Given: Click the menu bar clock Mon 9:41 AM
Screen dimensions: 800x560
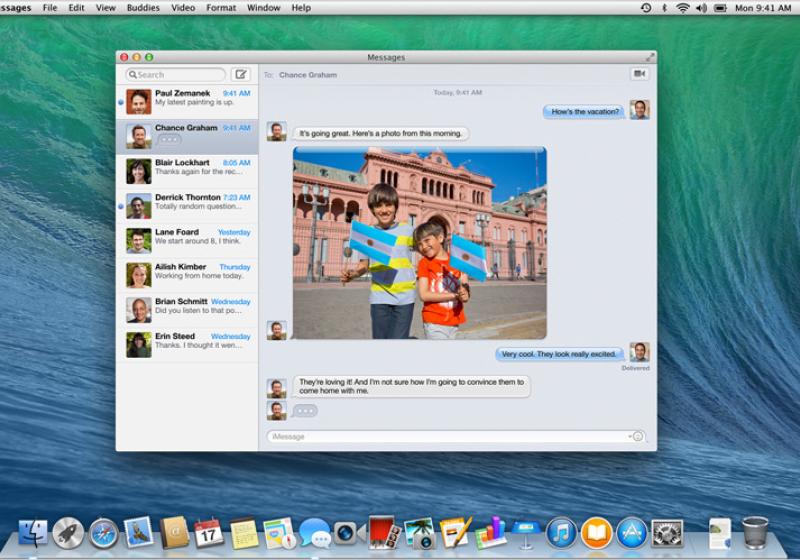Looking at the screenshot, I should click(763, 8).
